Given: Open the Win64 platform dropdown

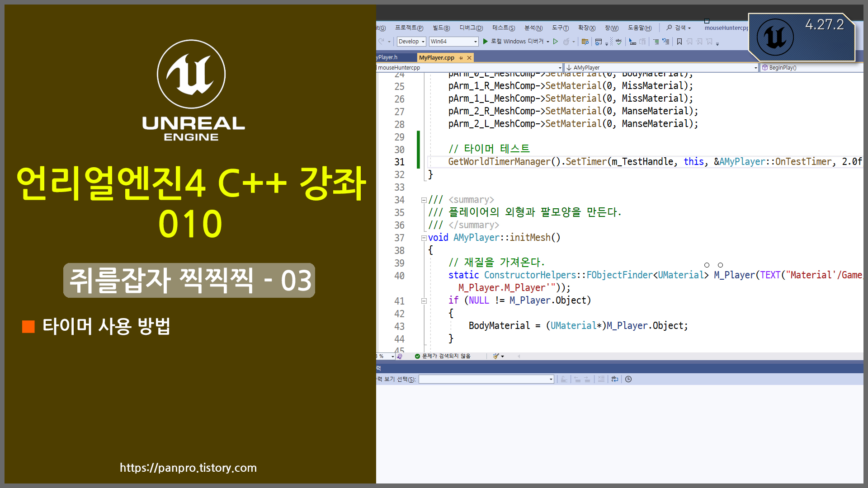Looking at the screenshot, I should point(453,42).
